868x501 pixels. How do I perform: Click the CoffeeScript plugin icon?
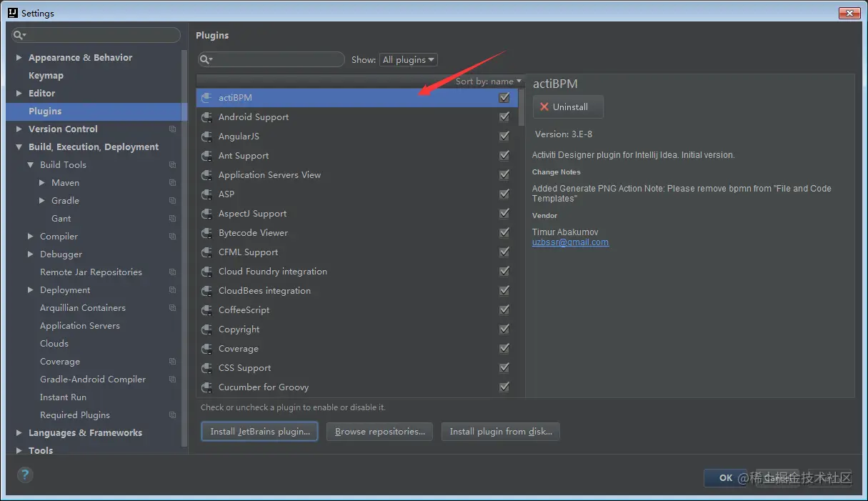point(206,310)
